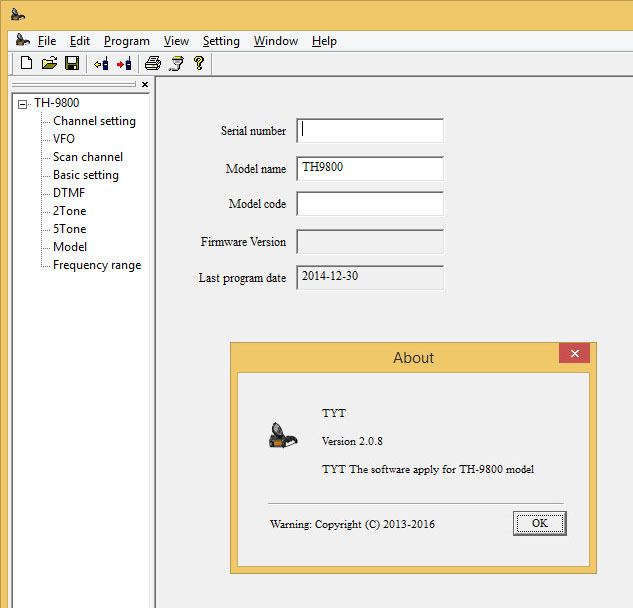Click the Model name label
633x608 pixels.
click(x=256, y=169)
